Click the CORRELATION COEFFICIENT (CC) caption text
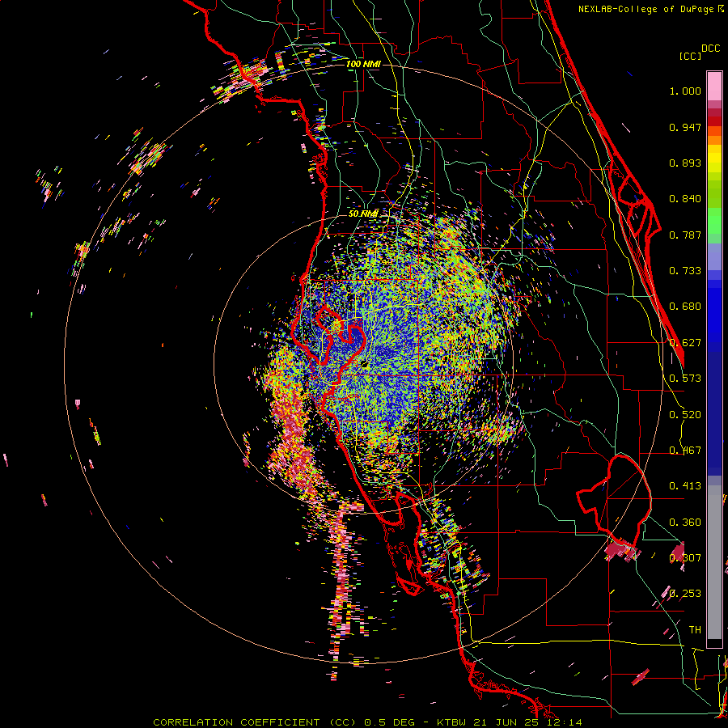Screen dimensions: 728x728 point(255,722)
